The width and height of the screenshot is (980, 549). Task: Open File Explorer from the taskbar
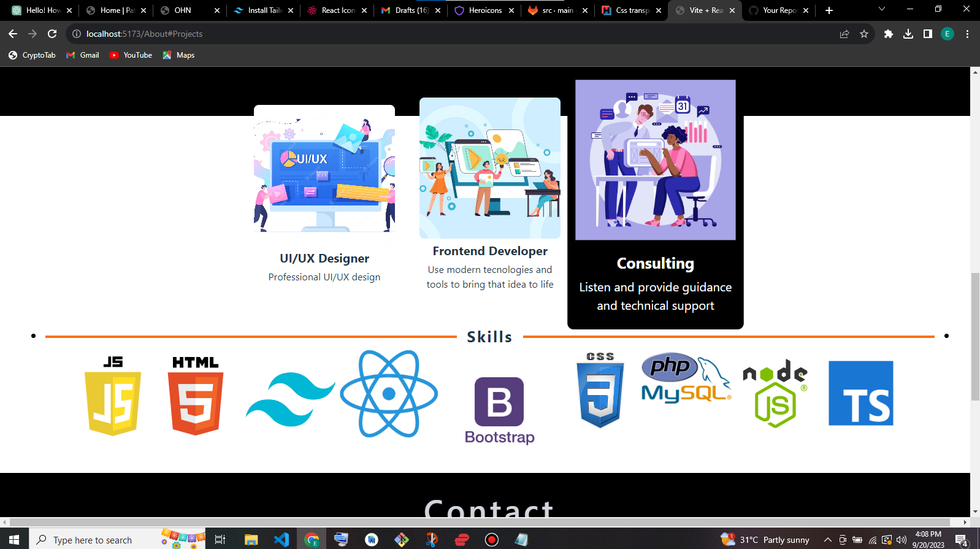tap(251, 540)
